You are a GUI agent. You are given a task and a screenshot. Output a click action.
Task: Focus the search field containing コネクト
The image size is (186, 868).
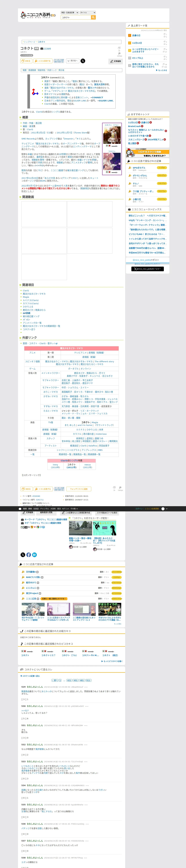76,17
